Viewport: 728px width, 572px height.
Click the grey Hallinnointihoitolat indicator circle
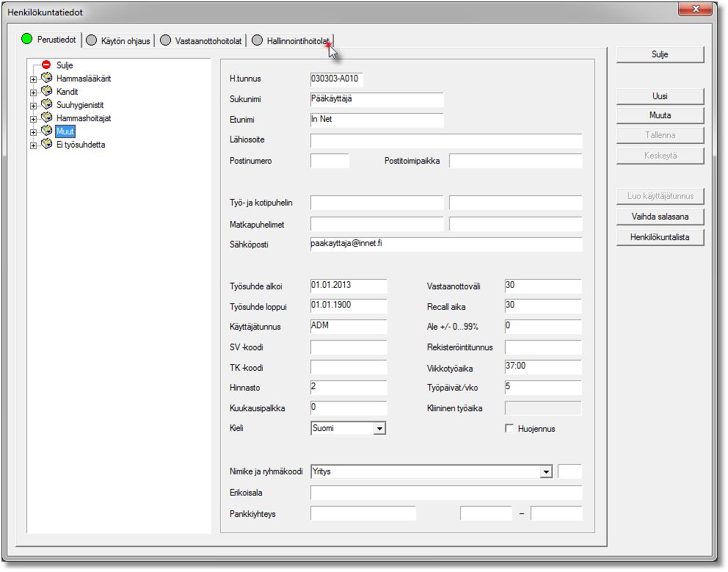click(x=257, y=40)
